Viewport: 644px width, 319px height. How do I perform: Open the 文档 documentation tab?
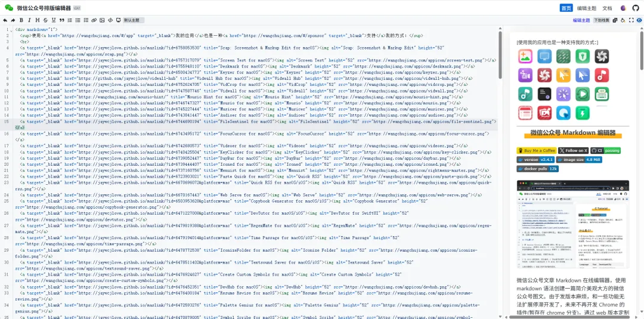pos(607,8)
